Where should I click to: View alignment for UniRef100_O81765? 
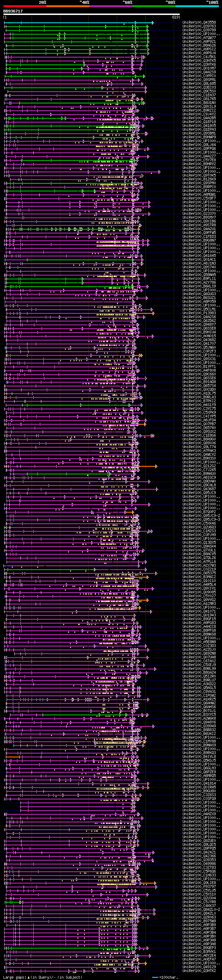click(x=199, y=99)
